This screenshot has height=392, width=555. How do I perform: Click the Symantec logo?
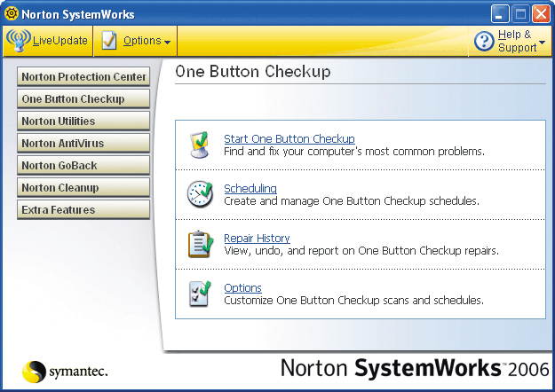(x=65, y=372)
